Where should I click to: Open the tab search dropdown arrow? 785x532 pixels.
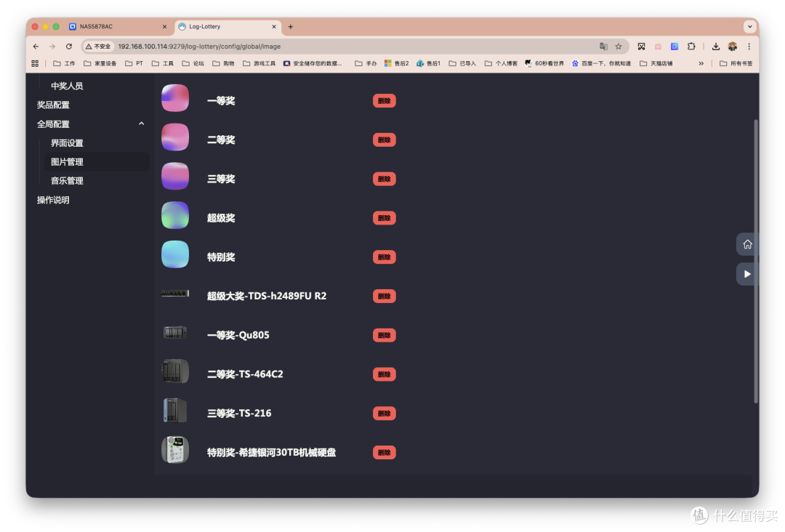749,26
